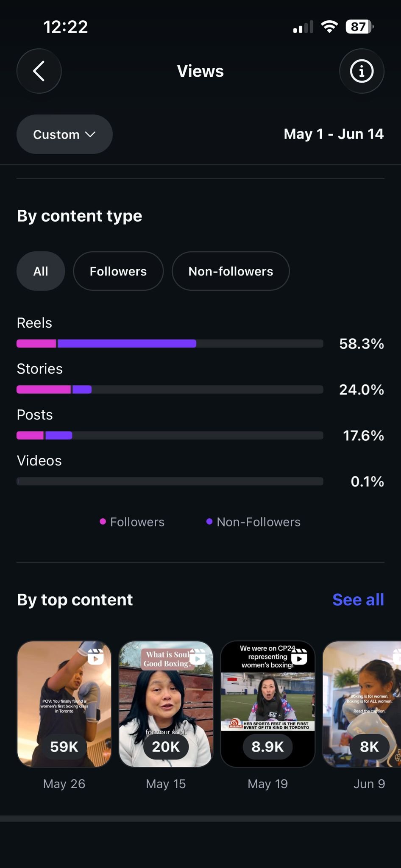Tap the Stories content type row

click(200, 379)
